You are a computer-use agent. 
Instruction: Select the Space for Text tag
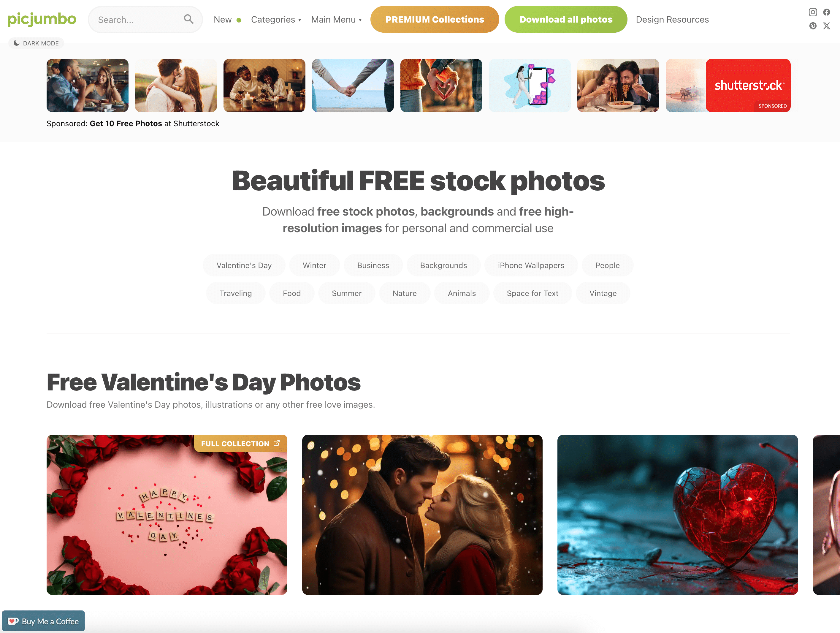[532, 293]
